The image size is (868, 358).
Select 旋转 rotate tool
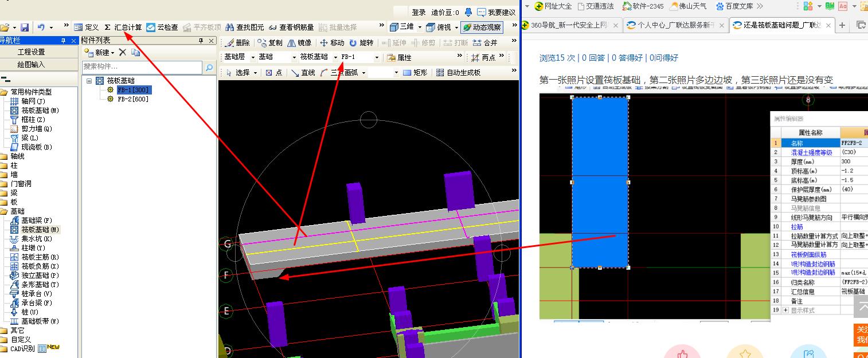pyautogui.click(x=361, y=43)
